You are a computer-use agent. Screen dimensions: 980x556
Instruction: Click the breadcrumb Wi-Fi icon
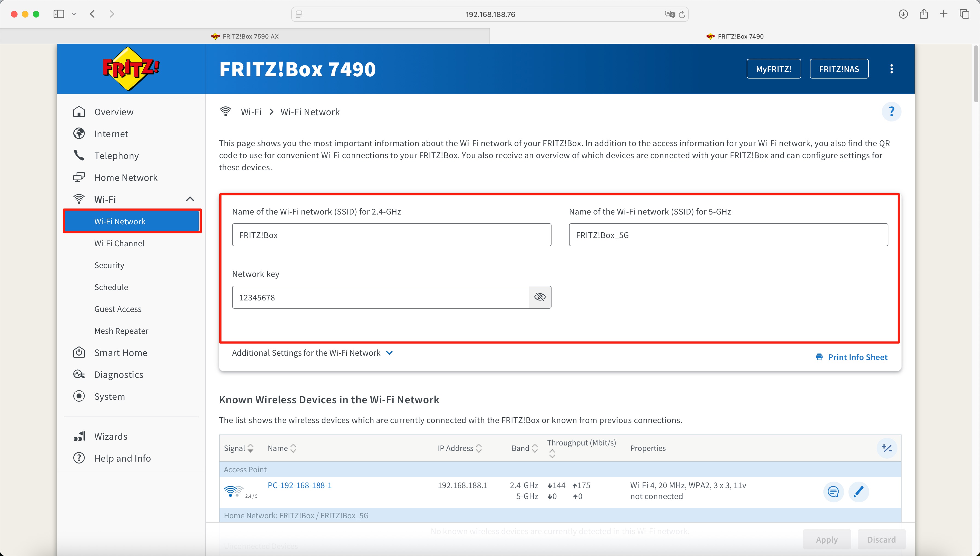click(226, 112)
